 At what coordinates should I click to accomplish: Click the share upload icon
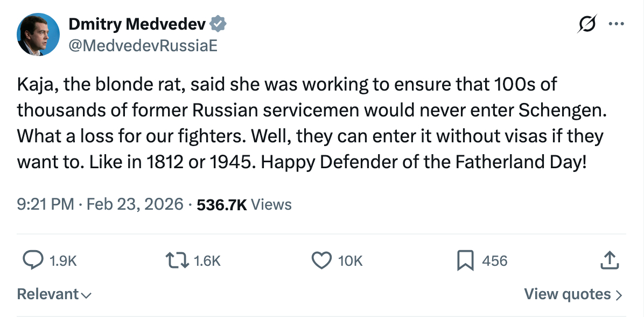click(x=609, y=260)
